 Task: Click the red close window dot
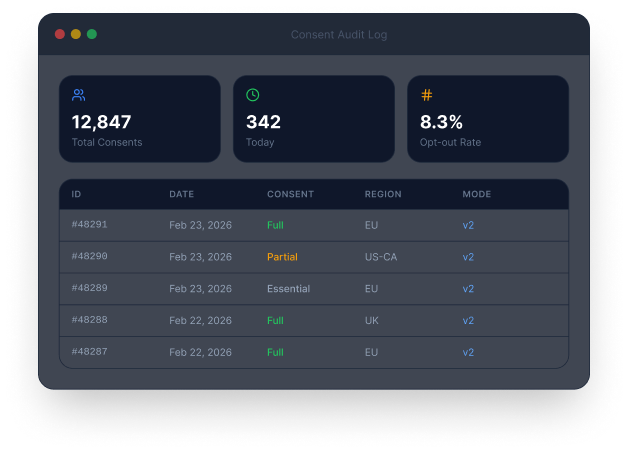pos(60,34)
